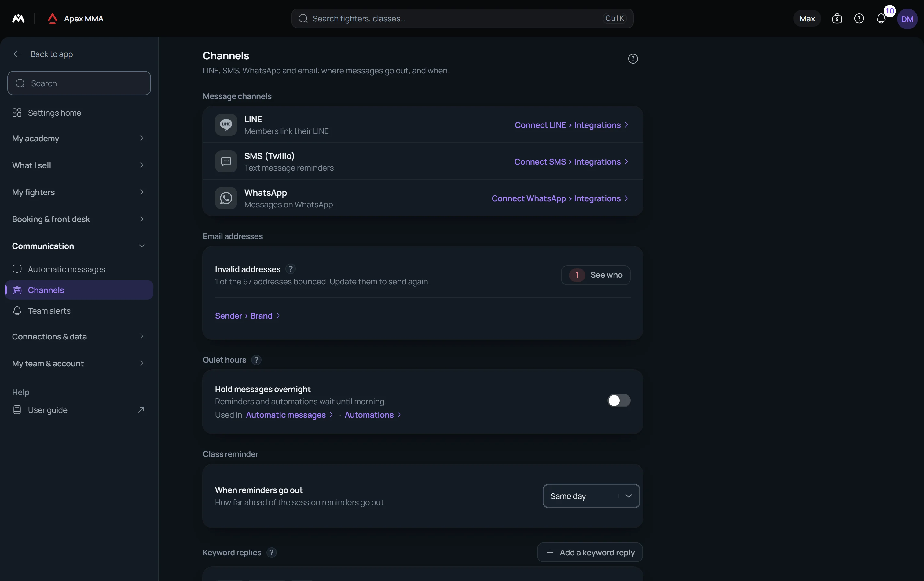Expand Booking & front desk section

[79, 219]
